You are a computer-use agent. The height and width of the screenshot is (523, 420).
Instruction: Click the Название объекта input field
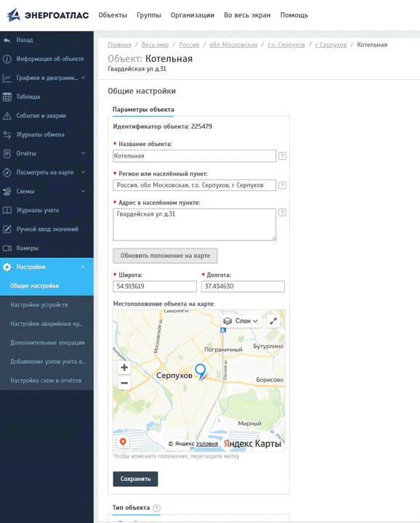tap(195, 155)
